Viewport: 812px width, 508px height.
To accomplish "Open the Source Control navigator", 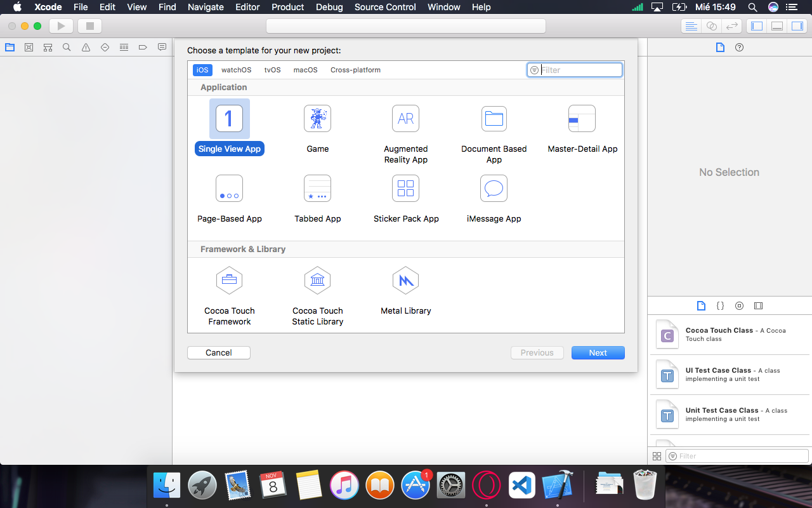I will [29, 47].
